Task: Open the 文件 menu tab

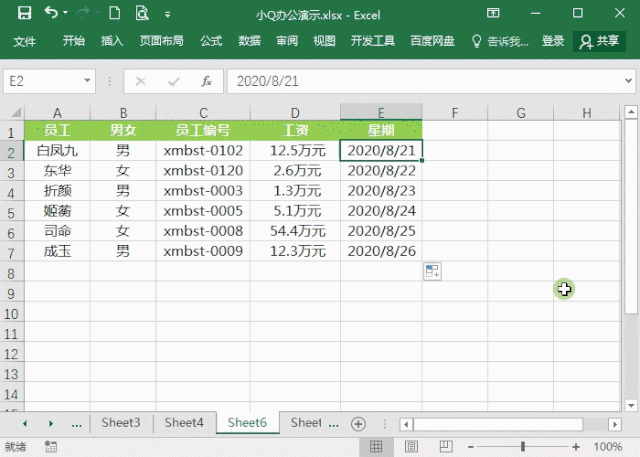Action: [x=24, y=41]
